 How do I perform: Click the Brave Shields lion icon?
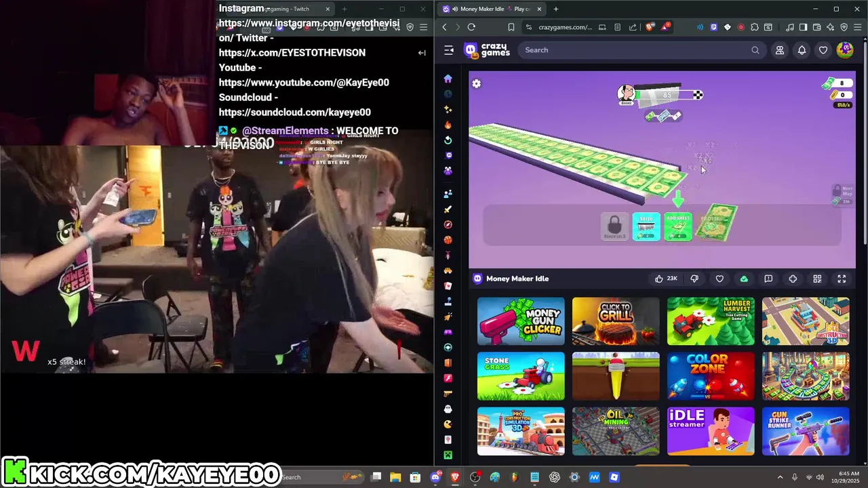click(650, 27)
